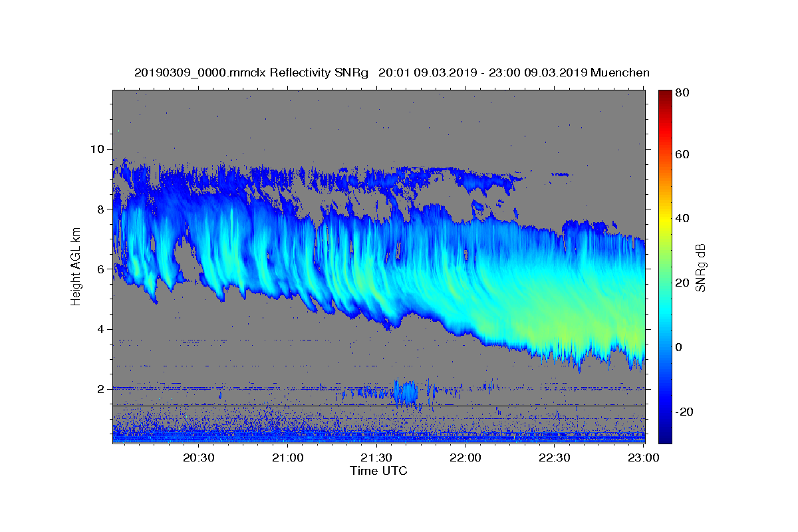Click the colorbar label '-20'
Viewport: 798px width, 532px height.
[685, 412]
